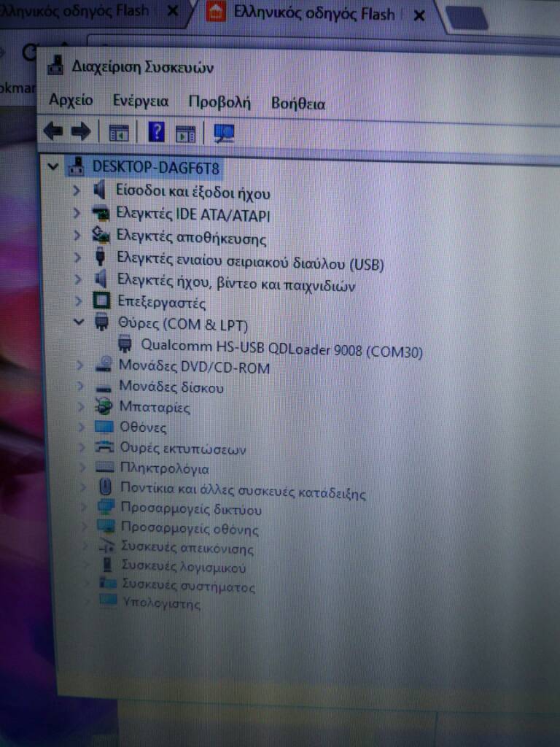Select the Συσκευές λογισμικού row
Image resolution: width=560 pixels, height=747 pixels.
tap(184, 567)
